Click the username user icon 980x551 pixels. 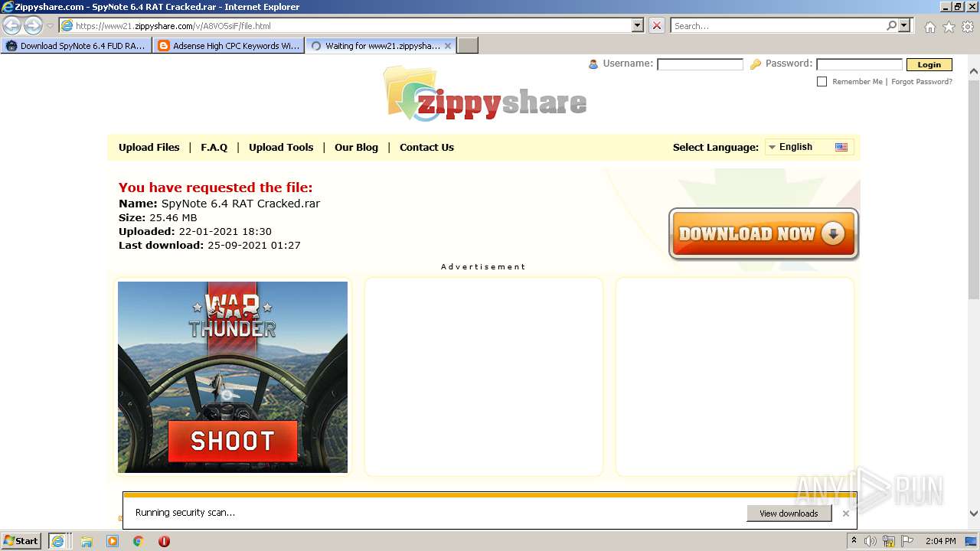click(593, 64)
